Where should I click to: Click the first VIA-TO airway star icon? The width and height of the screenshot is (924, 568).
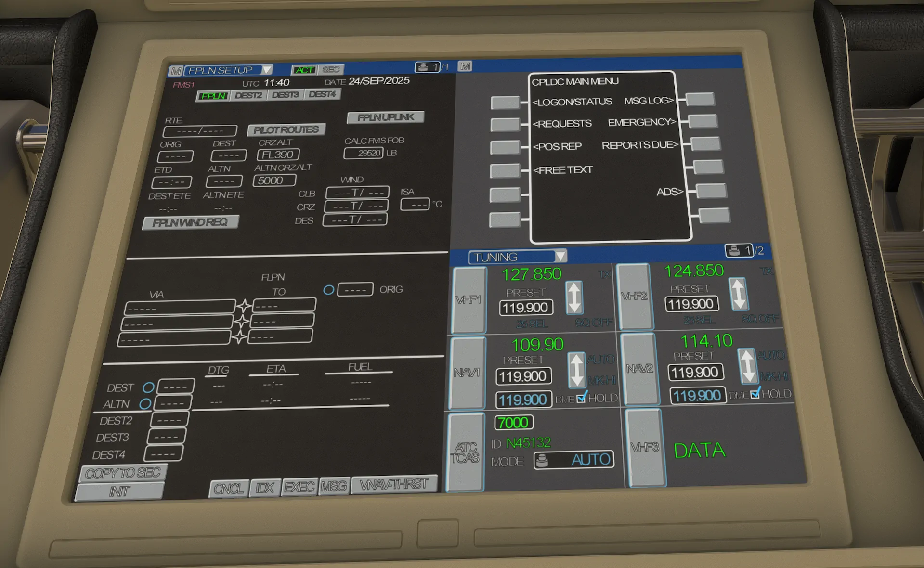tap(244, 306)
